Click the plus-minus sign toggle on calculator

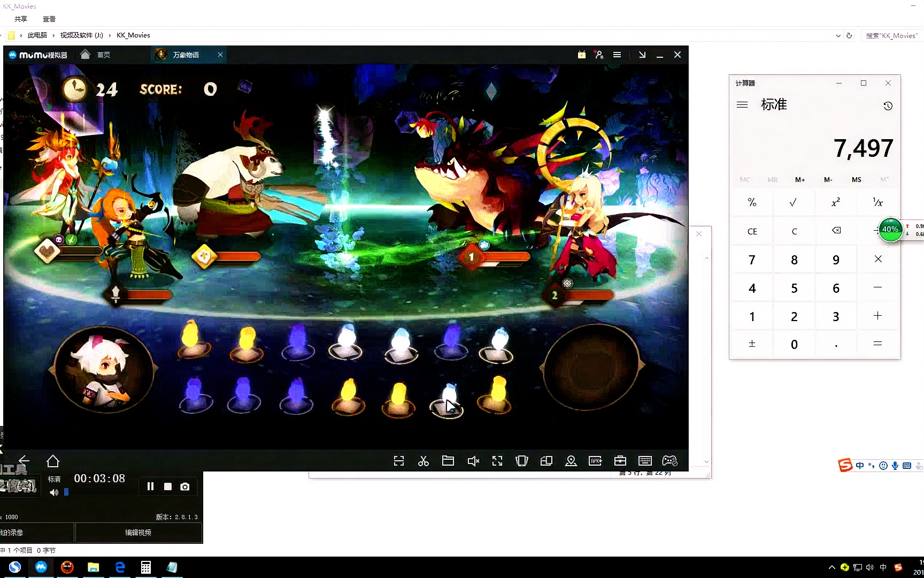[752, 344]
